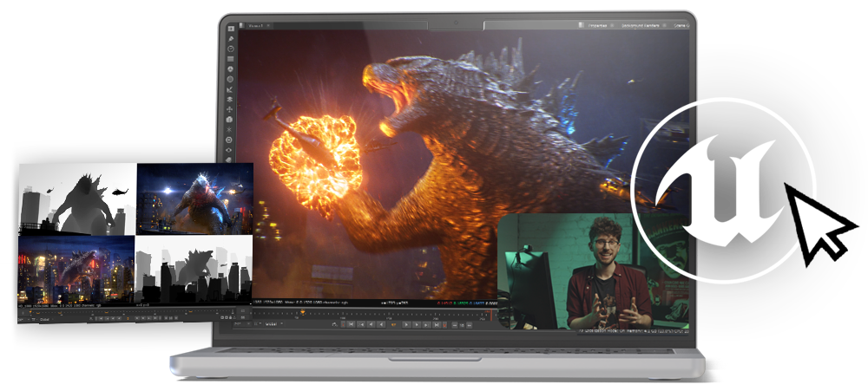Open the Transform nodes cross-arrow icon
The image size is (868, 391).
point(230,109)
